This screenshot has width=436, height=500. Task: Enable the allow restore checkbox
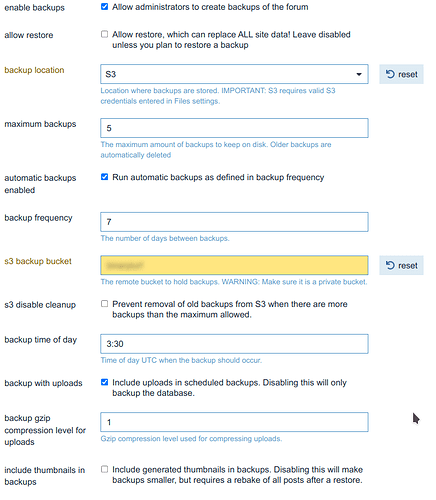pyautogui.click(x=105, y=34)
